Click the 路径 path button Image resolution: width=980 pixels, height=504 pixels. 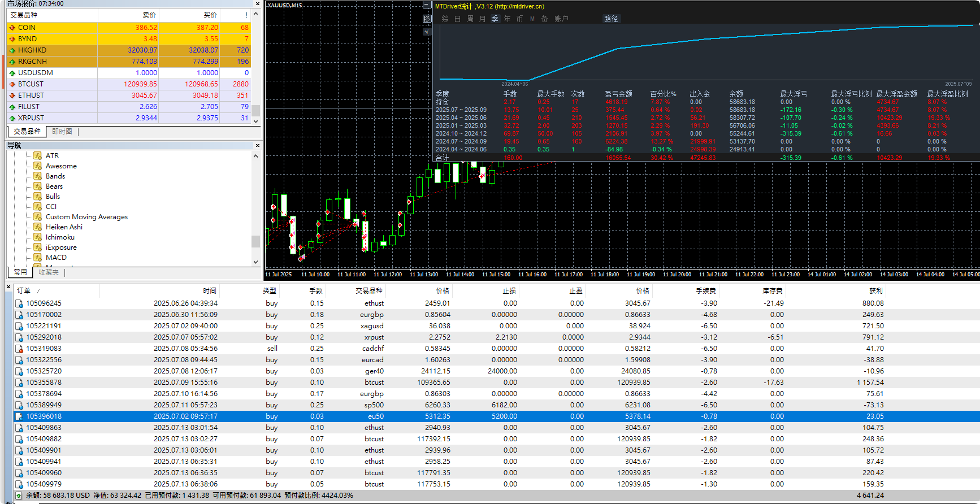pos(611,19)
